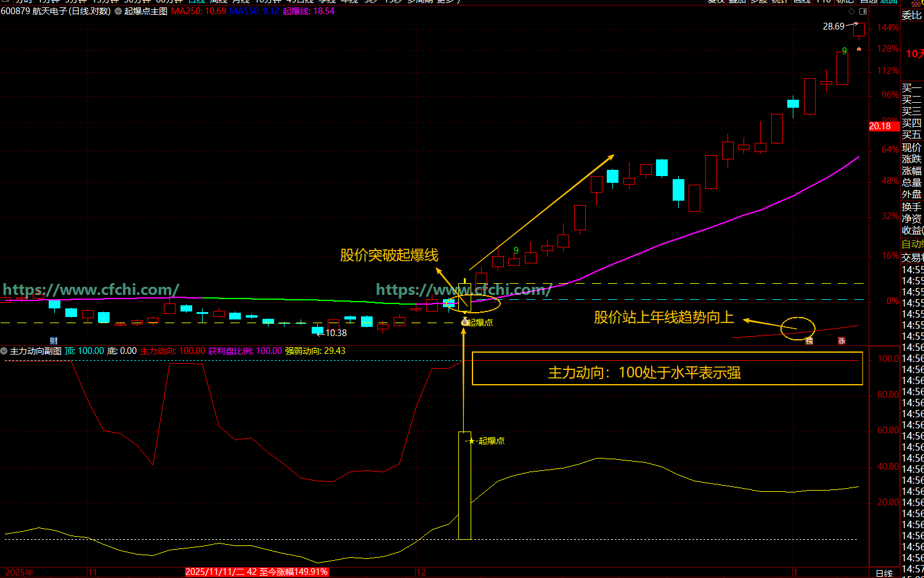This screenshot has height=578, width=924.
Task: Click the 涨 marker near the chart bottom
Action: click(841, 340)
